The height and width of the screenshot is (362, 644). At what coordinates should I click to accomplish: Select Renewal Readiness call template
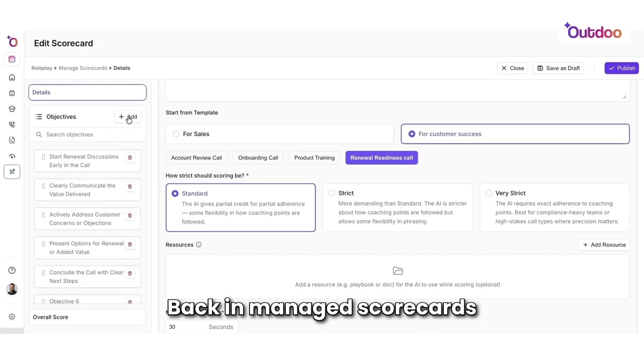pos(381,158)
